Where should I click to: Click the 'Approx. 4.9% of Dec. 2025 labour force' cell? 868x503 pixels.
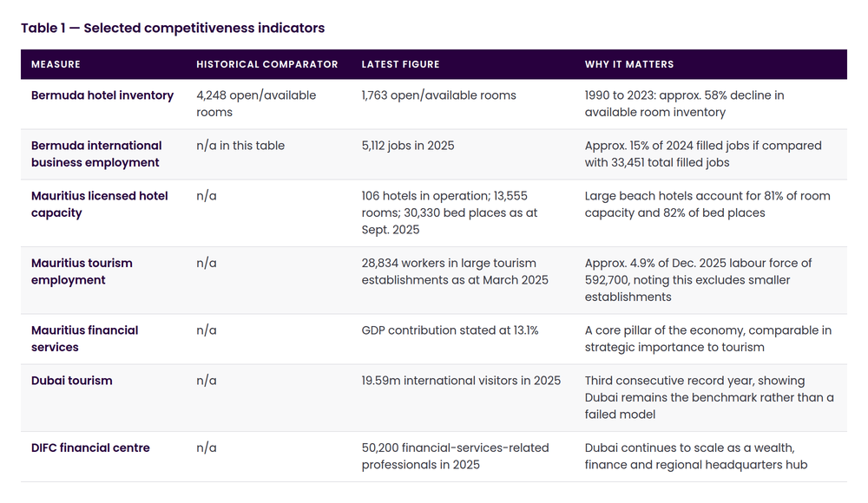pyautogui.click(x=698, y=279)
